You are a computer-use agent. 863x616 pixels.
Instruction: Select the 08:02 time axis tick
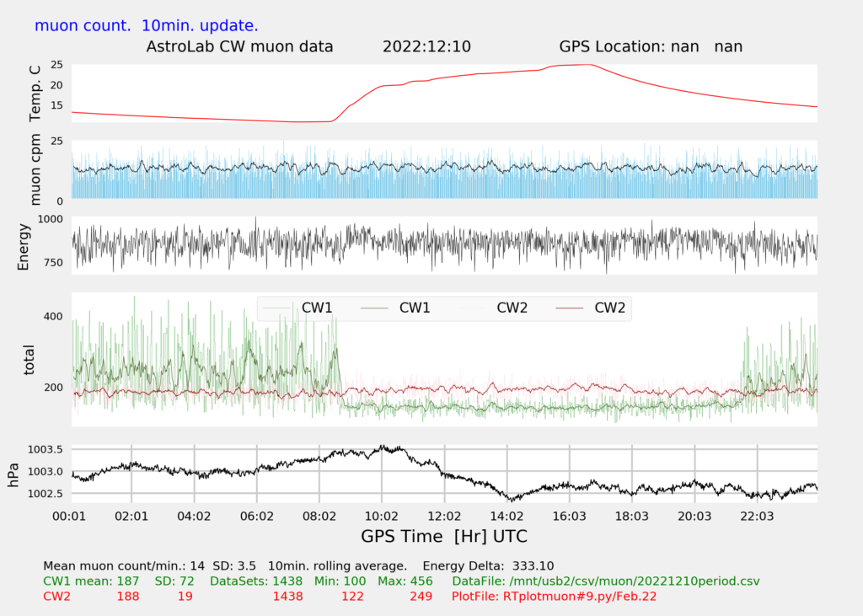[319, 515]
